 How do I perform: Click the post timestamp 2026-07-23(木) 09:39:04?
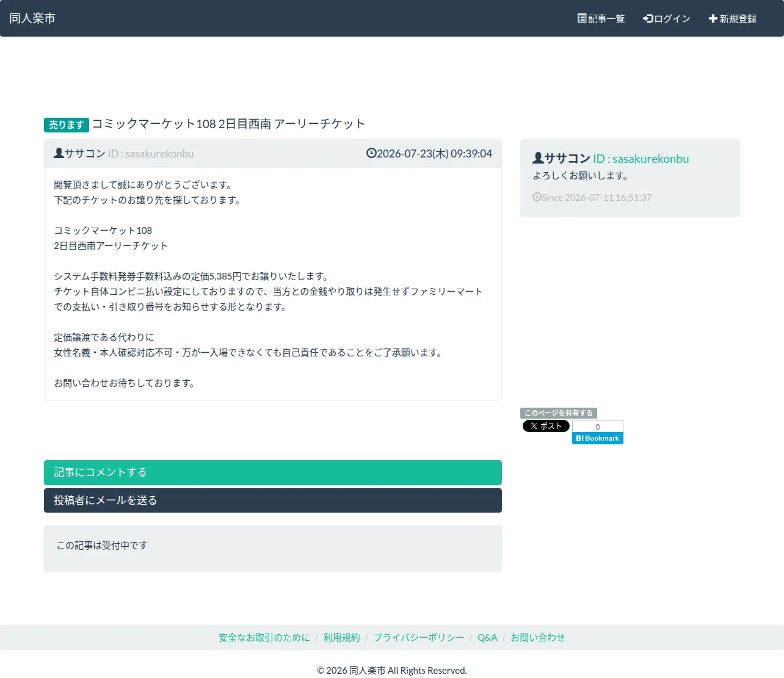point(434,154)
